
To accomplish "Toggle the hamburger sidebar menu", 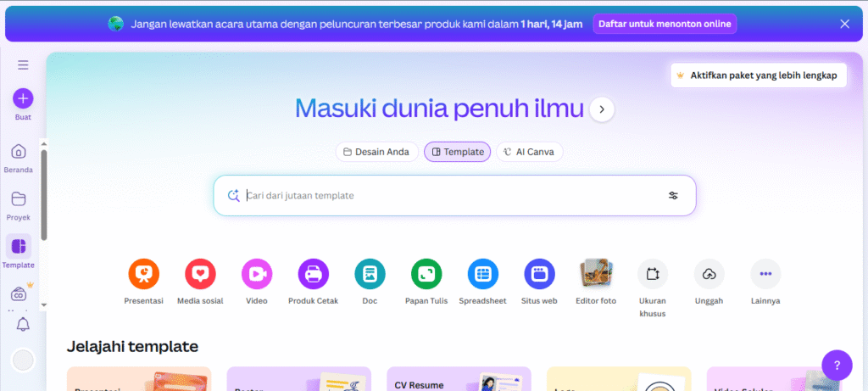I will (23, 64).
